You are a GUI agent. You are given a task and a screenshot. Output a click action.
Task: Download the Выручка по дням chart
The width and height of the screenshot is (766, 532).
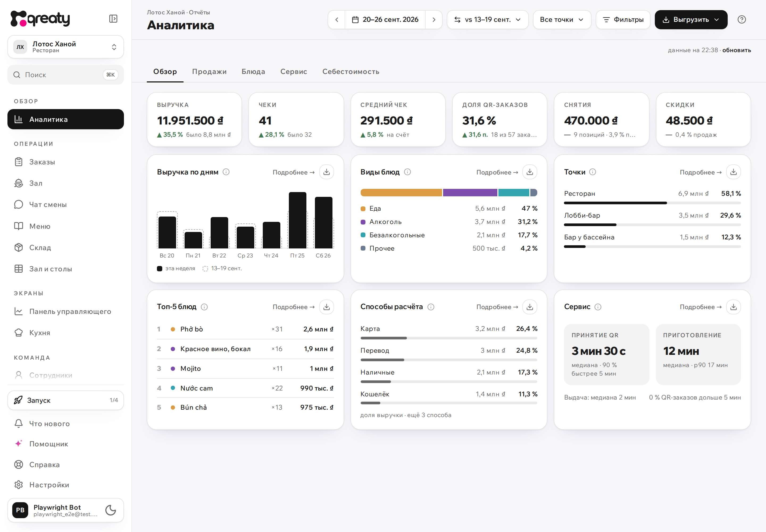(326, 172)
